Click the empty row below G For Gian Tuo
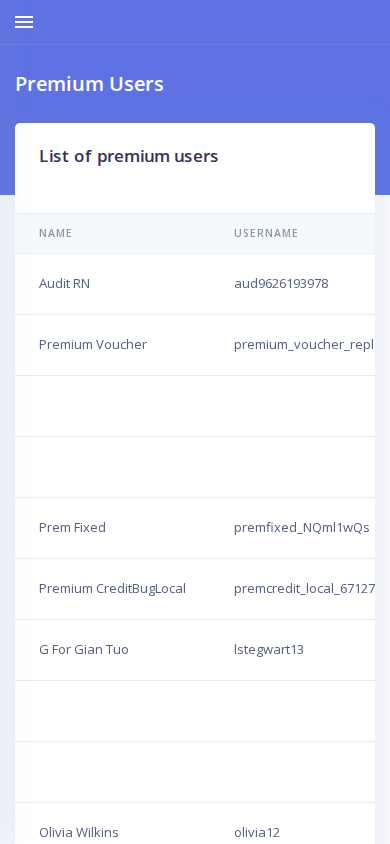Viewport: 390px width, 844px height. (x=195, y=711)
